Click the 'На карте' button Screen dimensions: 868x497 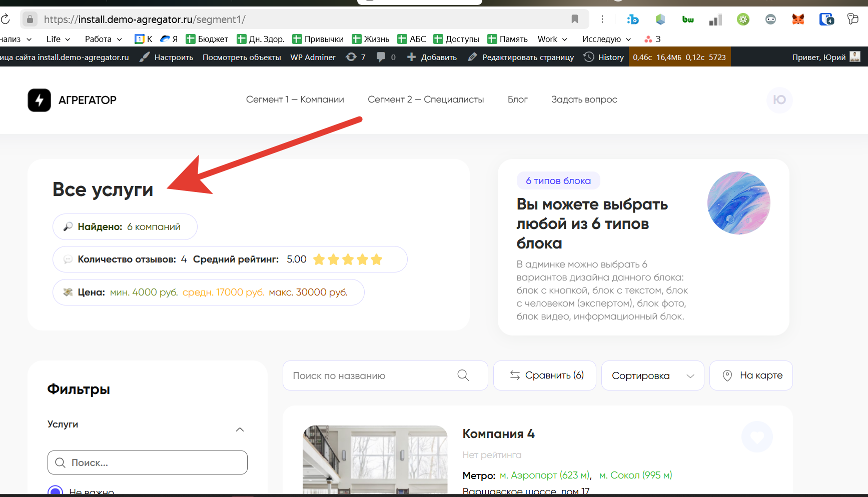[751, 375]
